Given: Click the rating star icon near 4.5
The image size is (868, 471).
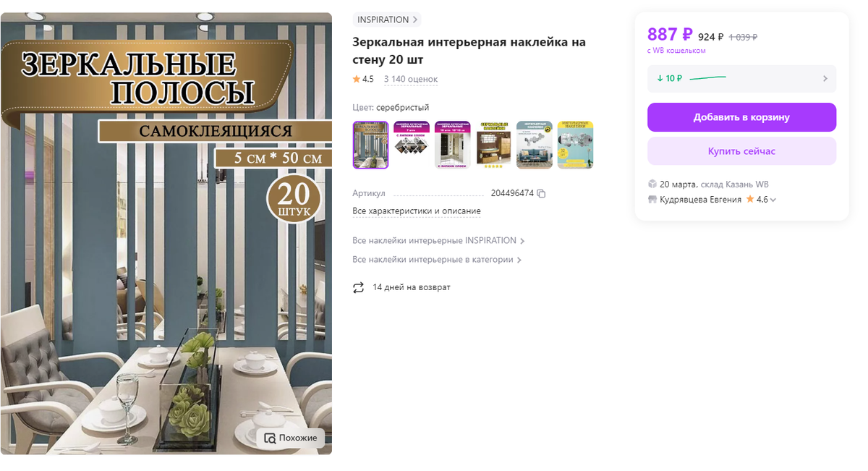Looking at the screenshot, I should (357, 79).
